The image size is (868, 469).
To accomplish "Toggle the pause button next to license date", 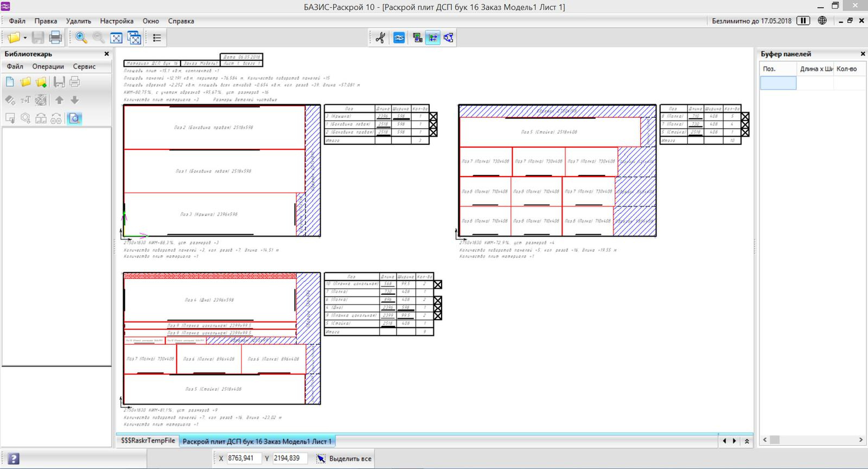I will click(x=803, y=21).
